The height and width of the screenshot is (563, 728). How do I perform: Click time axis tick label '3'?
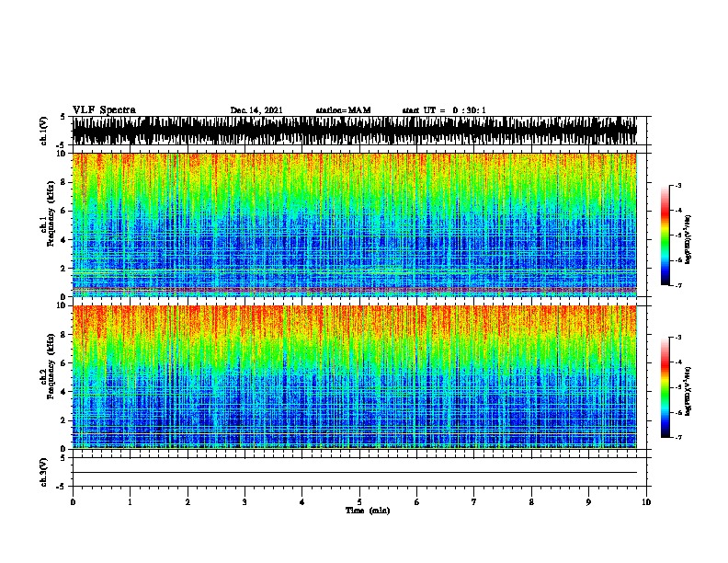[x=245, y=502]
